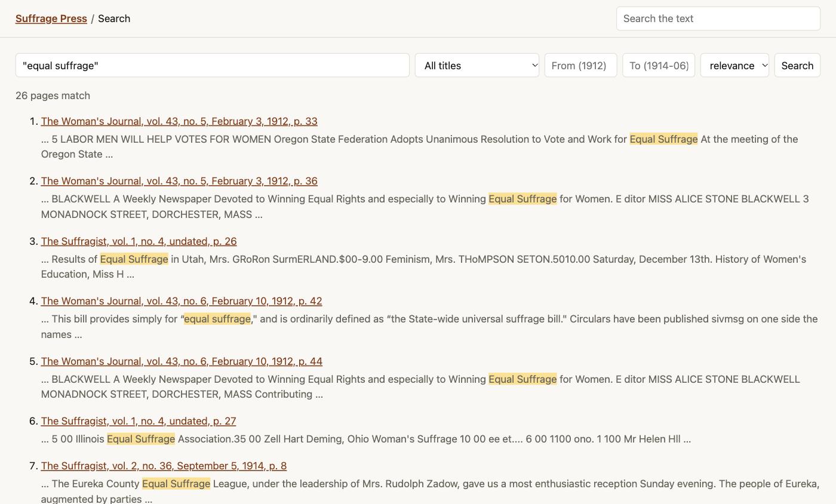Open The Suffragist vol. 1, no. 4, p. 26
836x504 pixels.
[x=139, y=241]
